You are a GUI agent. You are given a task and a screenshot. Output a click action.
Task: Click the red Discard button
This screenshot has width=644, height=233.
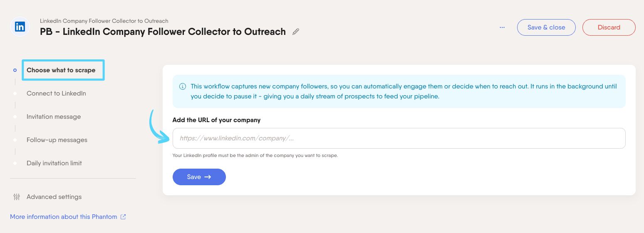click(x=609, y=27)
